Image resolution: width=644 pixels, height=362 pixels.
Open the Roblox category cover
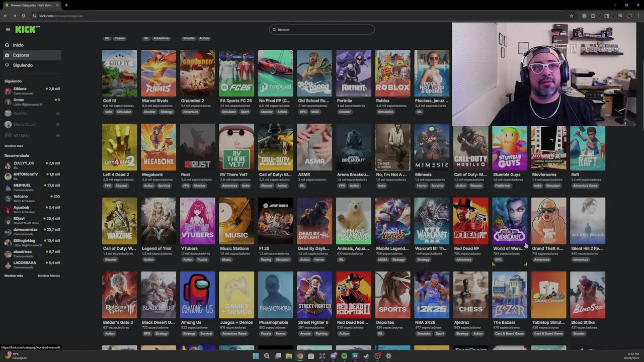pos(393,73)
